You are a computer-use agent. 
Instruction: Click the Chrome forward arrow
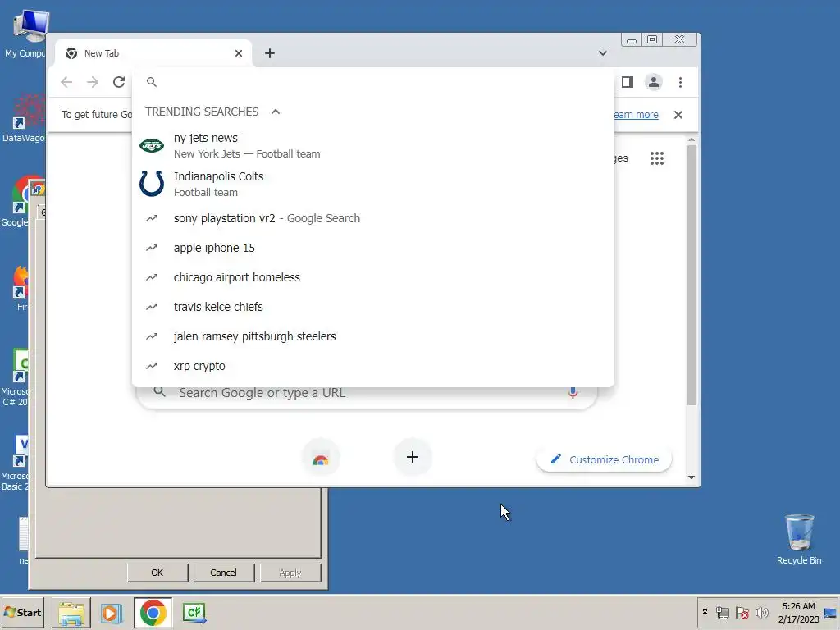pos(93,82)
